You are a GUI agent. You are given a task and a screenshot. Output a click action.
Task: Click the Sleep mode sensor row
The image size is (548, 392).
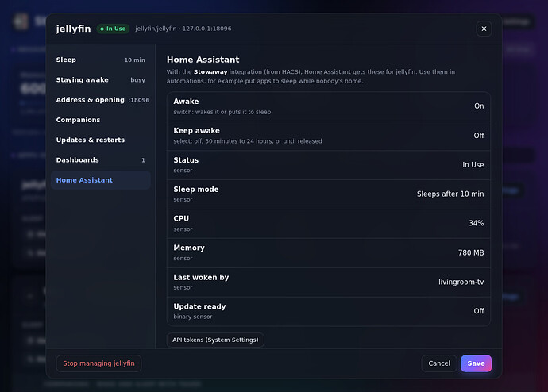coord(329,194)
